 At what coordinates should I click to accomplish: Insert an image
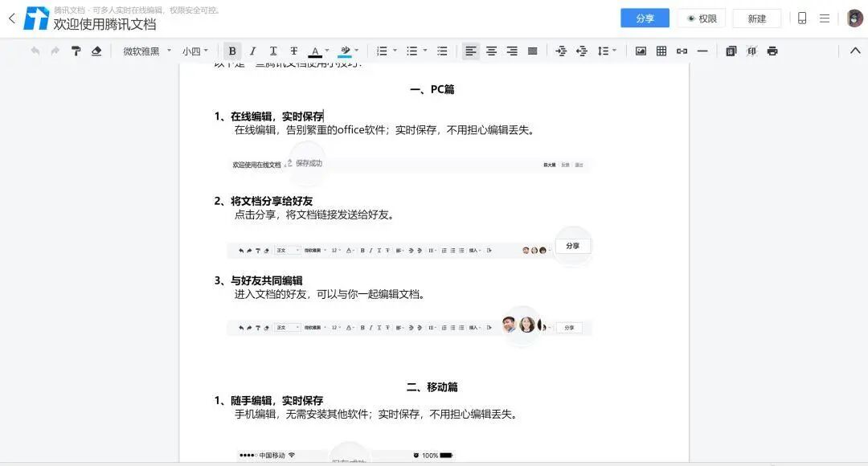pyautogui.click(x=641, y=51)
